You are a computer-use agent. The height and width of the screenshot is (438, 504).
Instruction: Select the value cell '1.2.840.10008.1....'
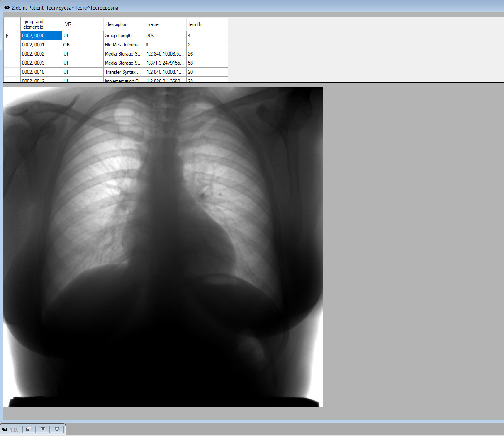click(166, 72)
